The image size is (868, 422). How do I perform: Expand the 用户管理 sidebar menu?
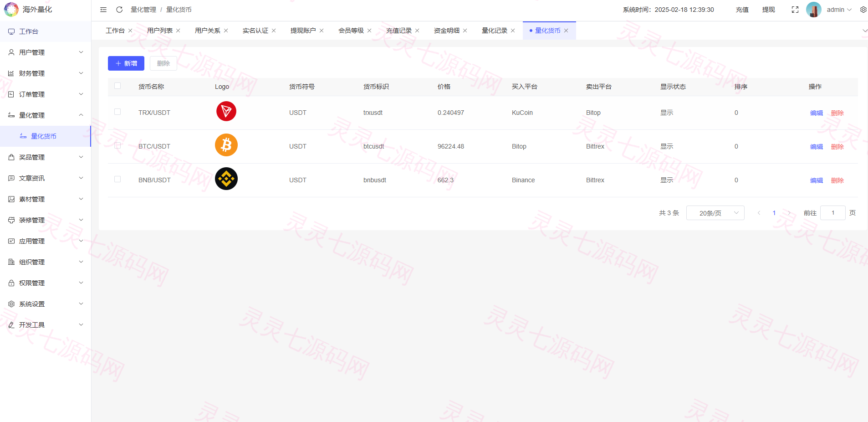[46, 52]
